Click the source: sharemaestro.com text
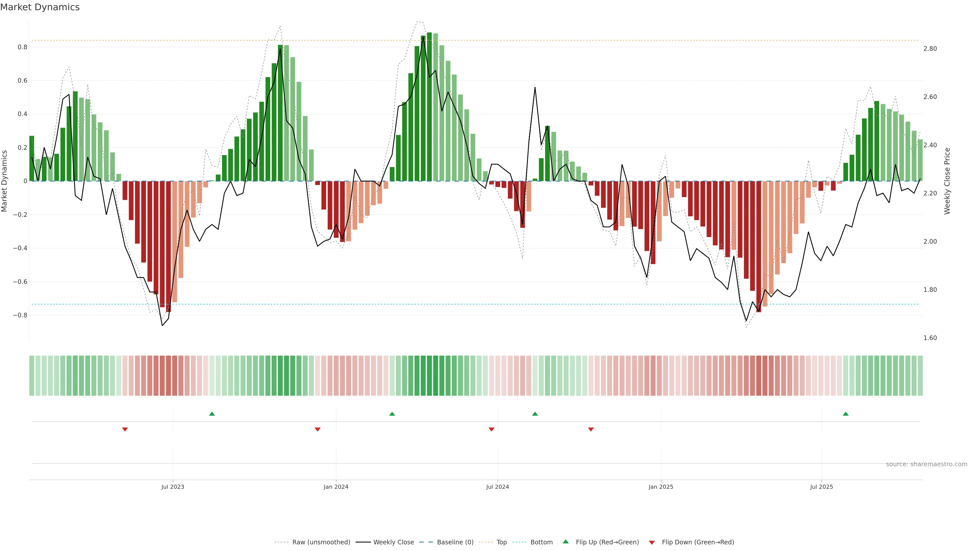Image resolution: width=980 pixels, height=551 pixels. 926,464
